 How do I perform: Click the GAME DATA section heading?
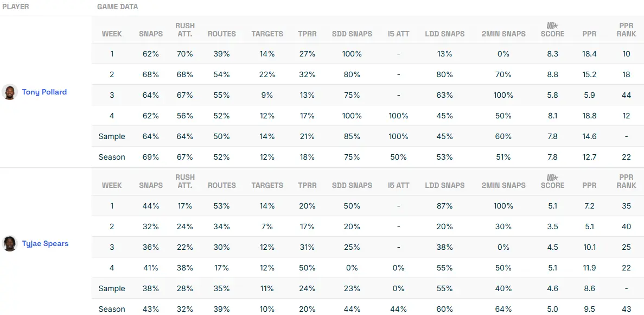(117, 7)
